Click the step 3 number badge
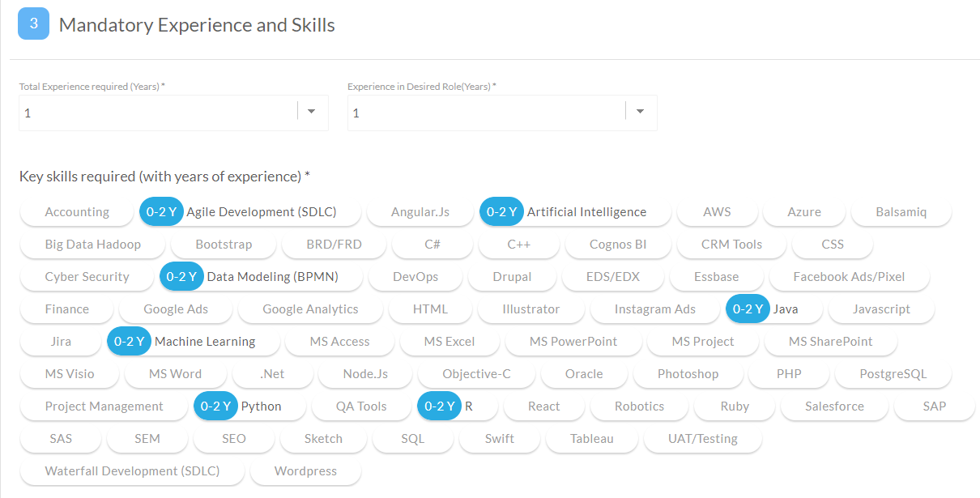Image resolution: width=980 pixels, height=498 pixels. coord(33,24)
